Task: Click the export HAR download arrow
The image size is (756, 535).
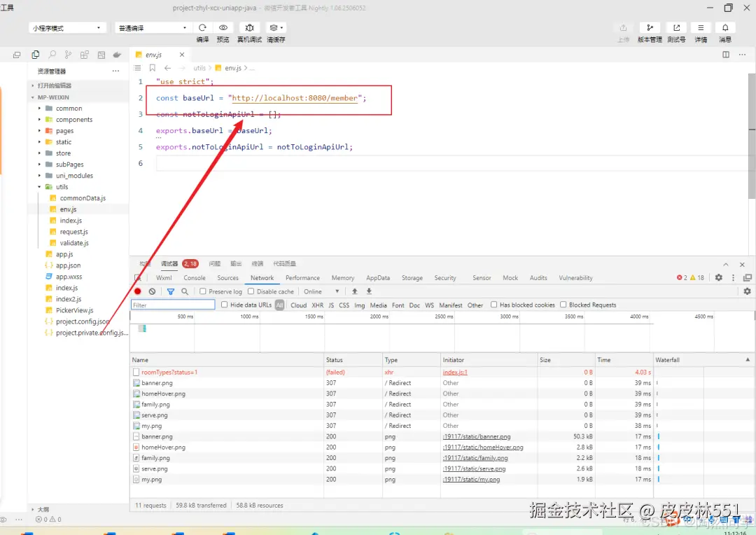Action: [369, 291]
